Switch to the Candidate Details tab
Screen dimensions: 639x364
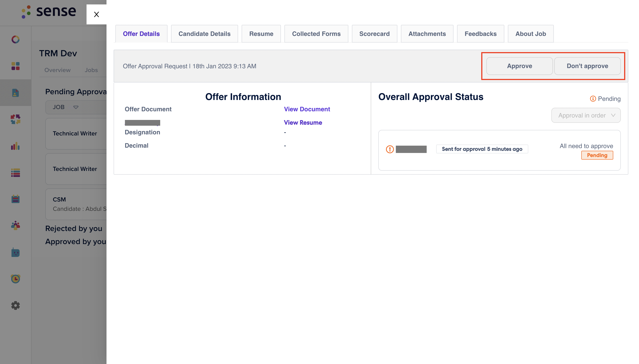(x=204, y=34)
